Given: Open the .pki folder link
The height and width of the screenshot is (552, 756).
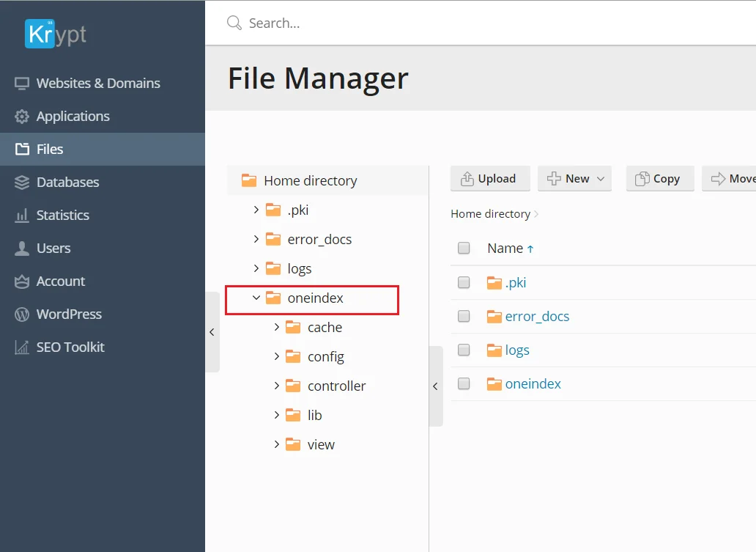Looking at the screenshot, I should [516, 283].
